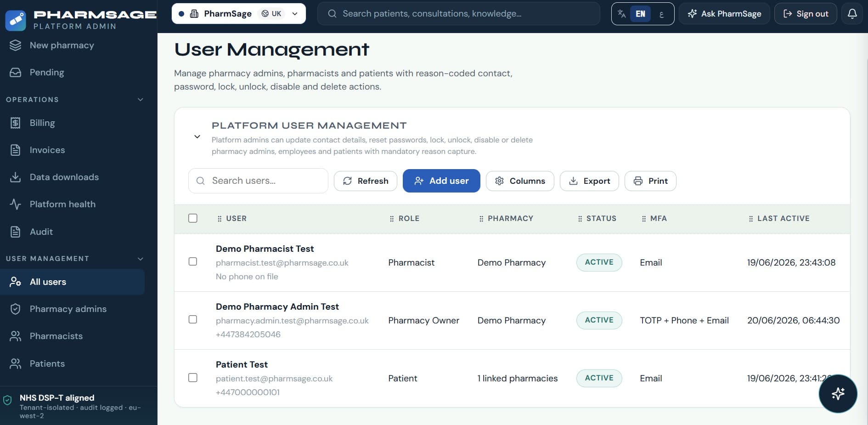Screen dimensions: 868x425
Task: Click the All users person-gear icon
Action: coord(16,282)
